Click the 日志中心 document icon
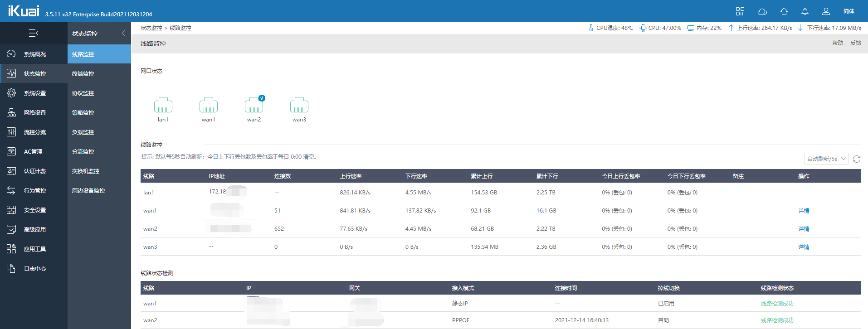 click(x=11, y=268)
